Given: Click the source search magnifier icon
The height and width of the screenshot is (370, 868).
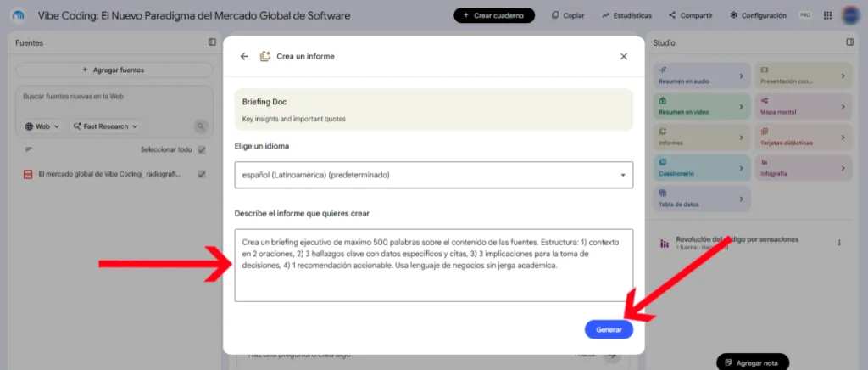Looking at the screenshot, I should tap(200, 126).
